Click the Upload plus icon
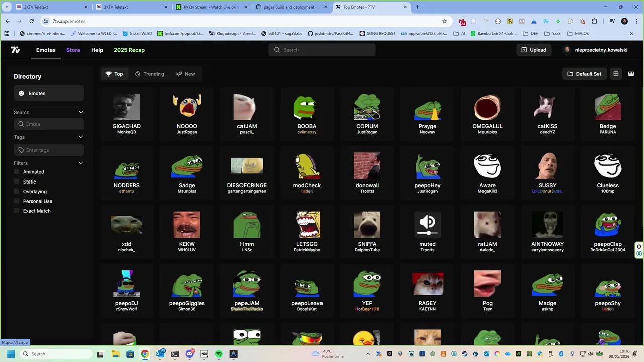This screenshot has width=644, height=362. coord(524,50)
